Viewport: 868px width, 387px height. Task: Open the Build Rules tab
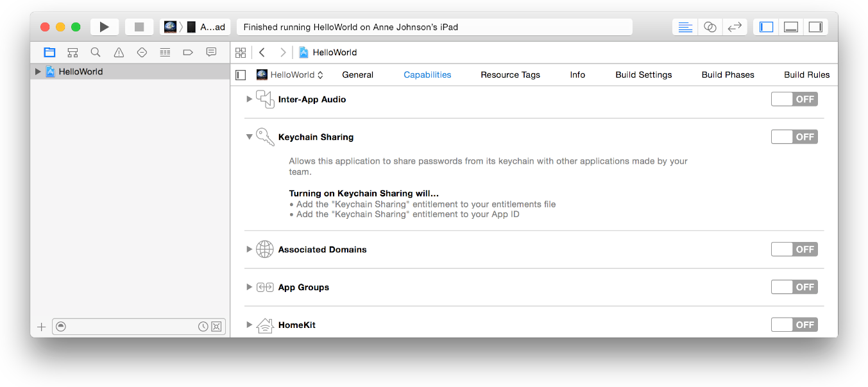point(806,75)
